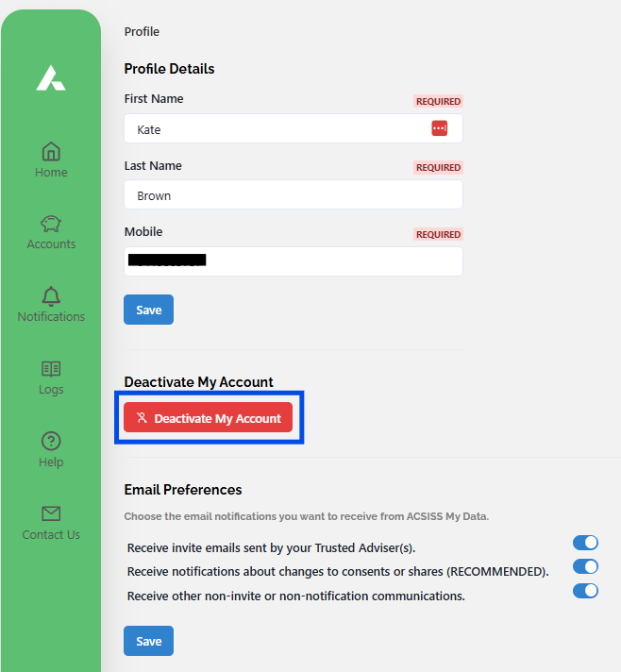The height and width of the screenshot is (672, 621).
Task: Save the Email Preferences settings
Action: 148,641
